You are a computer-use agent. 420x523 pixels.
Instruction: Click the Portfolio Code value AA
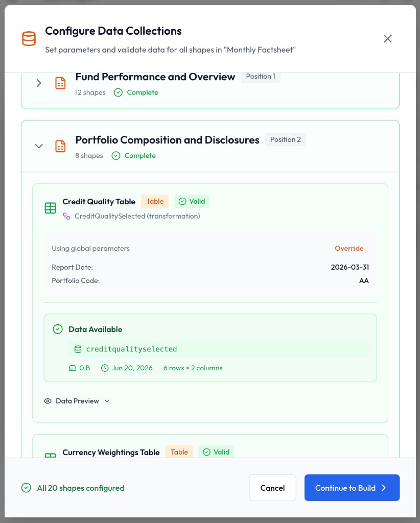[364, 281]
